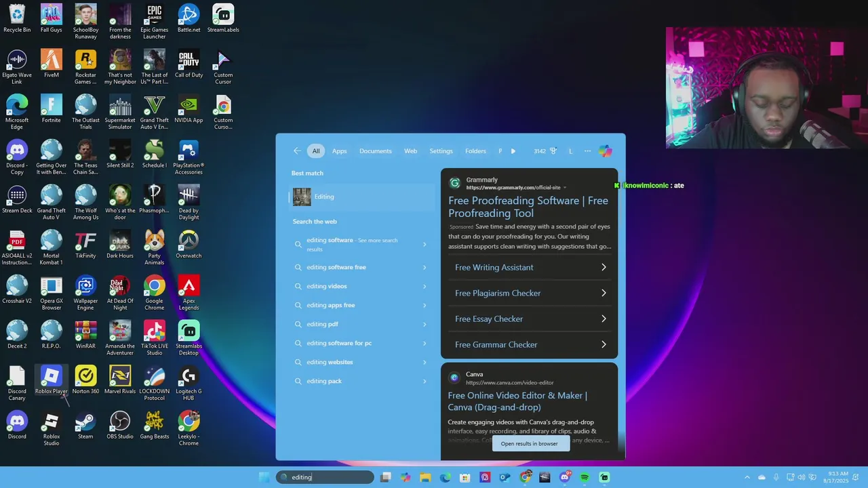Open Spotify from the taskbar
The height and width of the screenshot is (488, 868).
(585, 477)
